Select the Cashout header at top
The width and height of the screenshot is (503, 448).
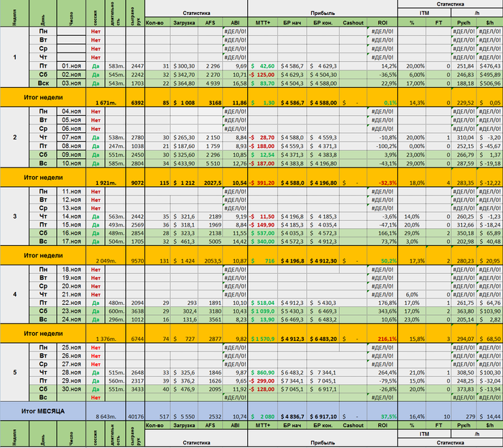pos(353,22)
